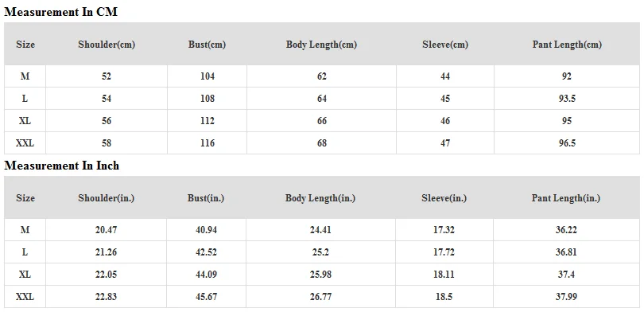Select the Pant Length(in.) header
Image resolution: width=644 pixels, height=312 pixels.
point(566,197)
